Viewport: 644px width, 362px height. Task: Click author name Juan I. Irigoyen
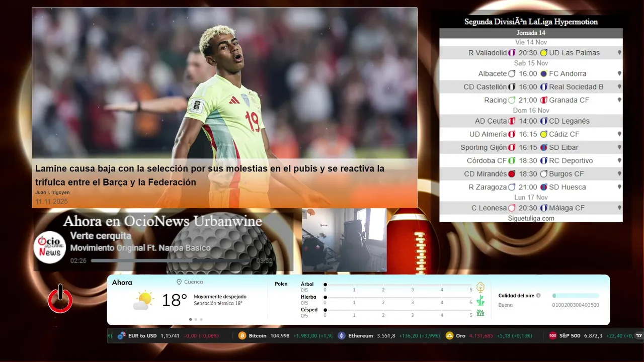coord(52,193)
